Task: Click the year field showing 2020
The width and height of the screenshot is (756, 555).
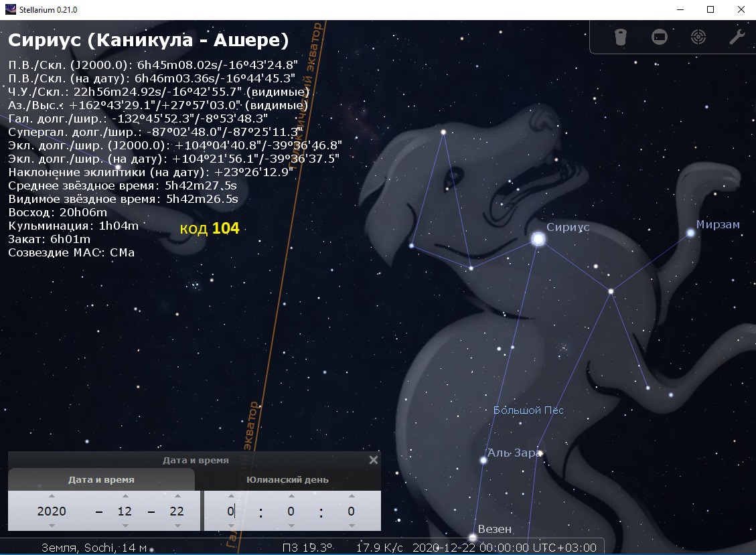Action: pyautogui.click(x=52, y=511)
